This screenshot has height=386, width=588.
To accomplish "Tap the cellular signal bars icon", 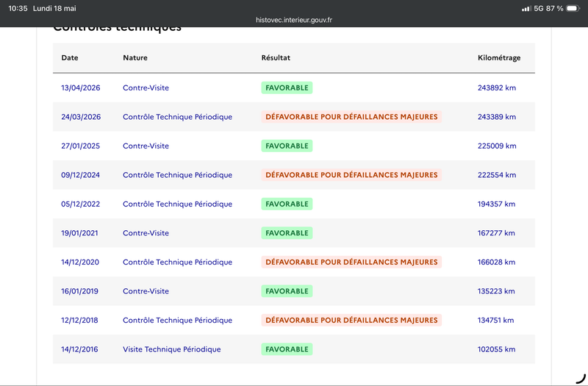I will [526, 9].
